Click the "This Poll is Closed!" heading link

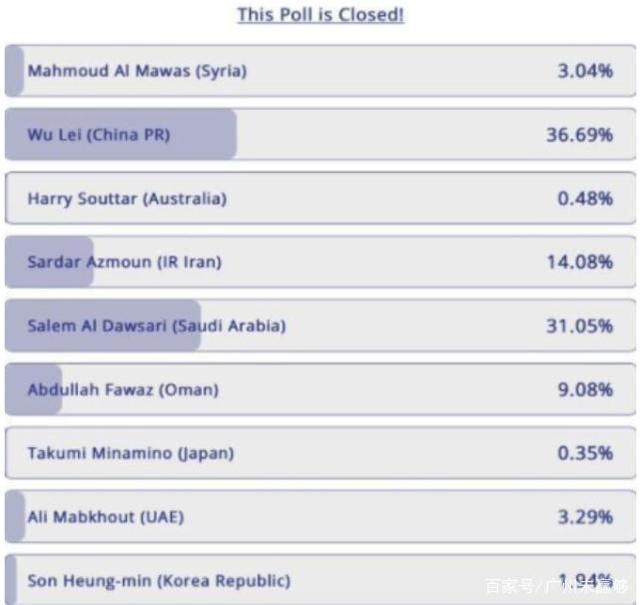click(320, 15)
